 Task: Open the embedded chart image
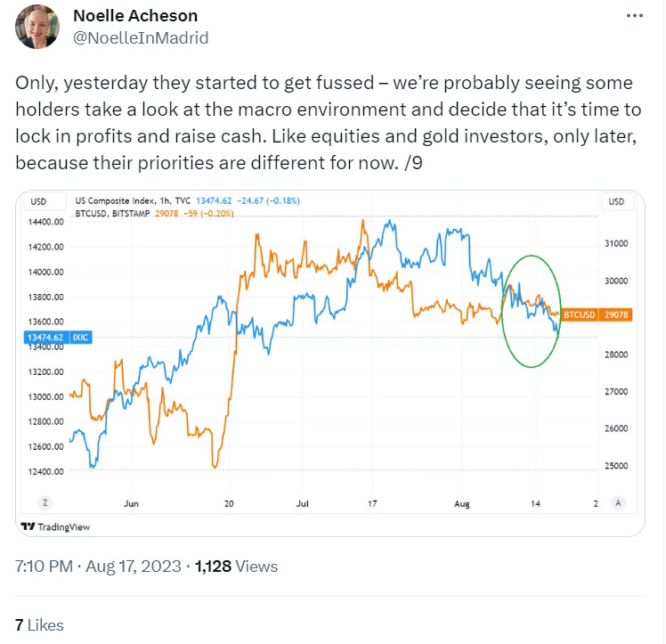coord(330,363)
